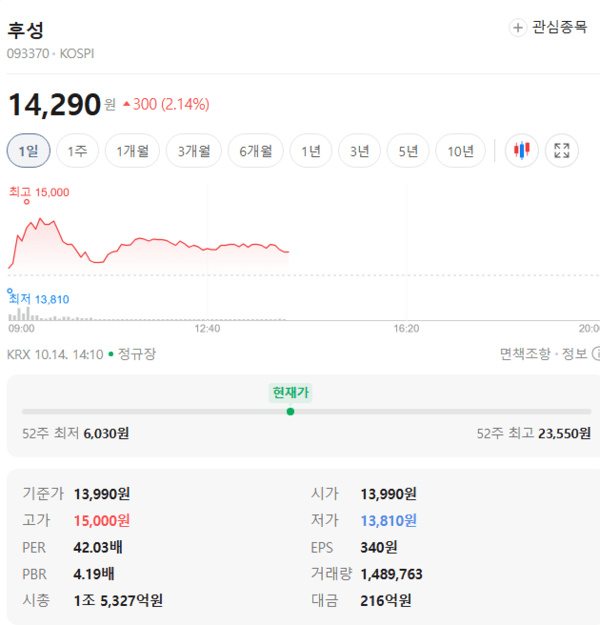Screen dimensions: 600x625
Task: Click the volume bars under chart
Action: (x=147, y=314)
